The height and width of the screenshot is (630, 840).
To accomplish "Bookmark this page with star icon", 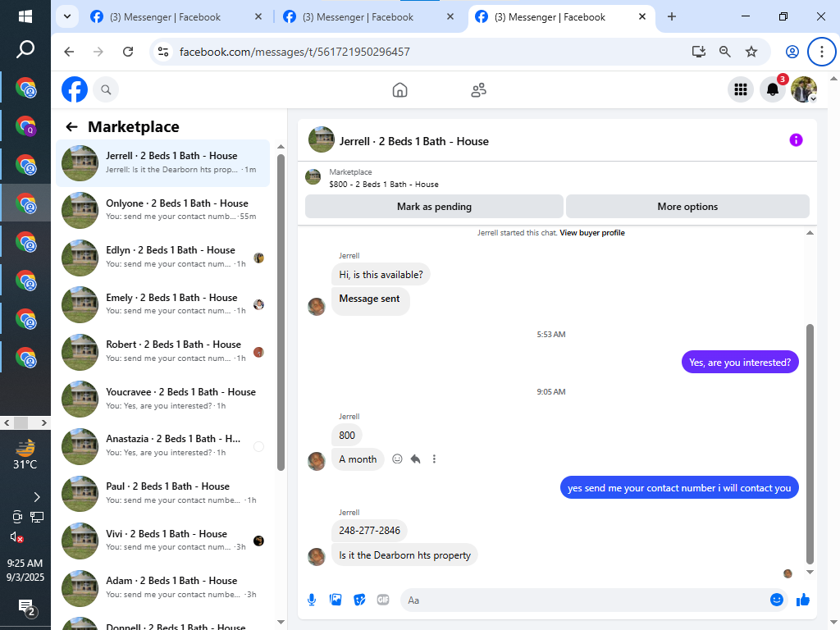I will point(751,52).
